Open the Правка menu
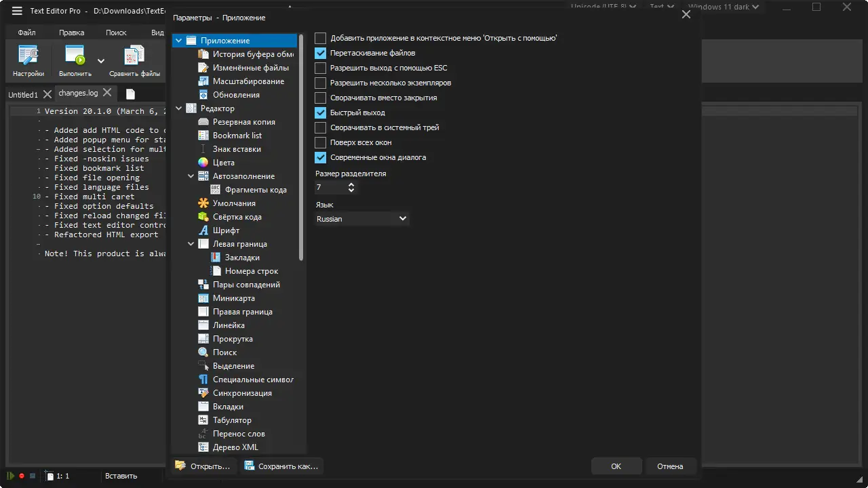Screen dimensions: 868x488 [72, 33]
